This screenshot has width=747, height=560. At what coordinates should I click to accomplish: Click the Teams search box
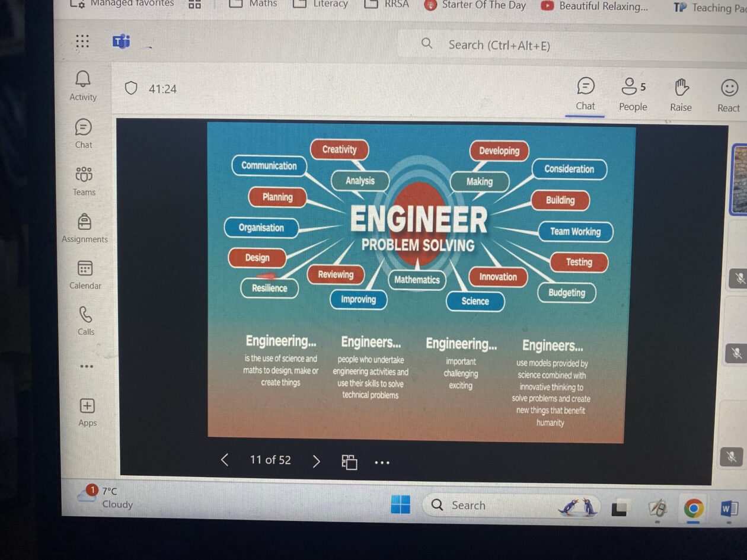[534, 45]
